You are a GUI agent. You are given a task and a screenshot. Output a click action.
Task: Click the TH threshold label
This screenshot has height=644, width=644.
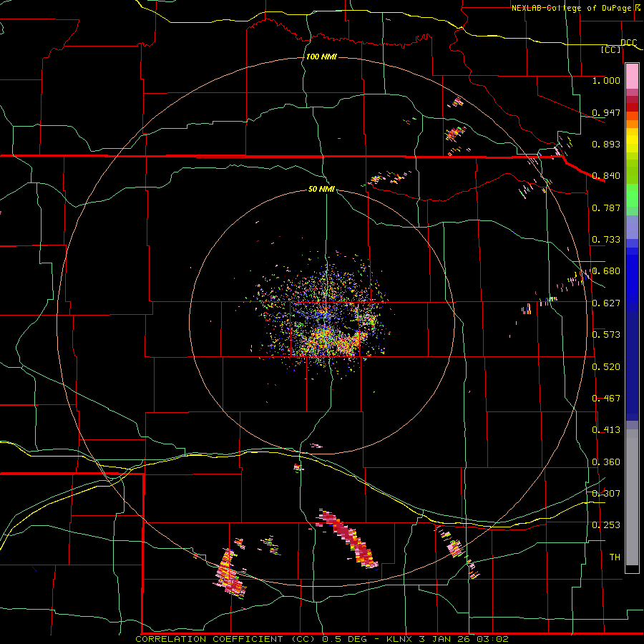[x=615, y=557]
